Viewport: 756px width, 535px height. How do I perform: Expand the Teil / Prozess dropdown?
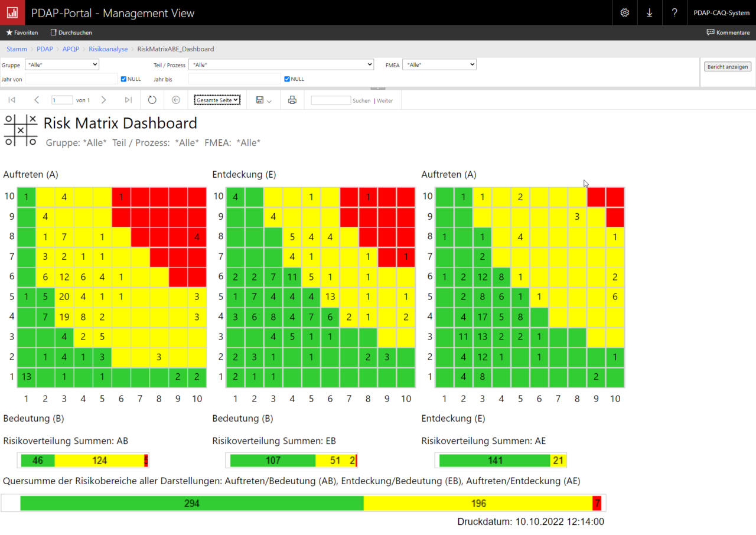point(282,64)
